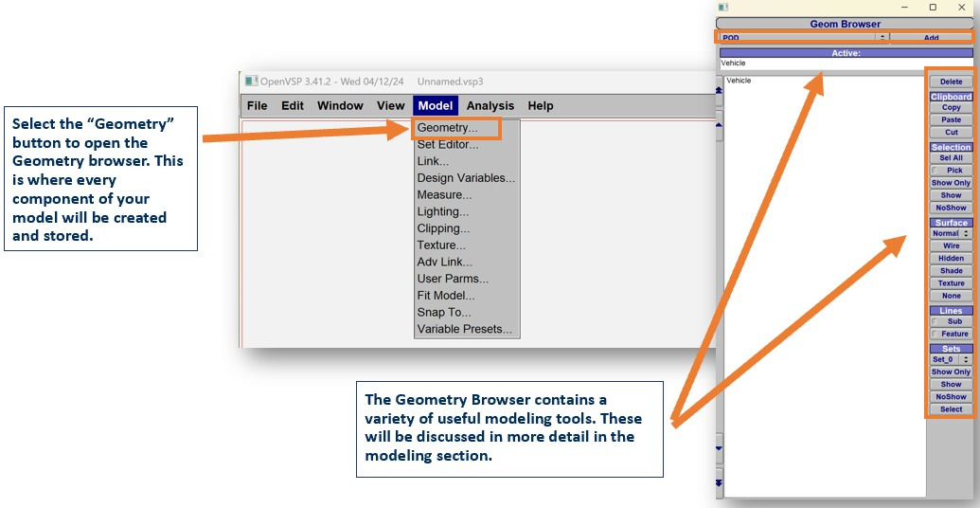Screen dimensions: 980x508
Task: Enable the Feature lines checkbox
Action: [x=935, y=334]
